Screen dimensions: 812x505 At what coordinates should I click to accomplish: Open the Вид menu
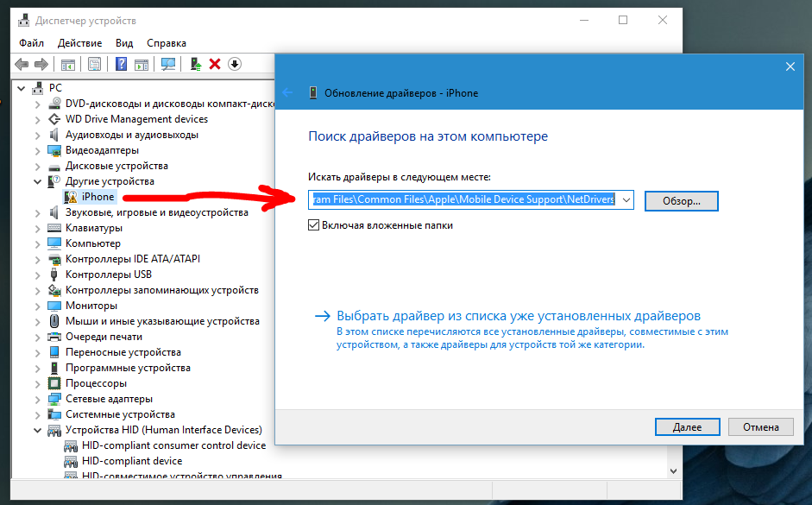tap(124, 43)
